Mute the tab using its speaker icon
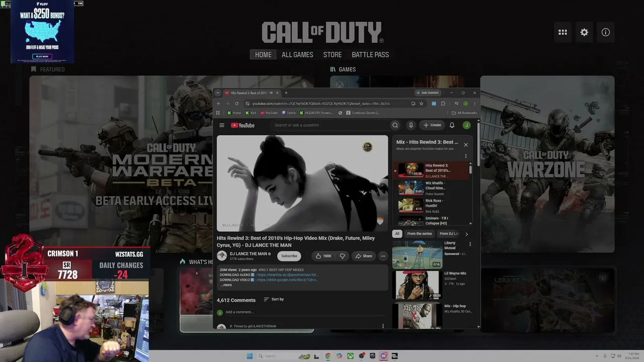The width and height of the screenshot is (644, 362). tap(271, 93)
